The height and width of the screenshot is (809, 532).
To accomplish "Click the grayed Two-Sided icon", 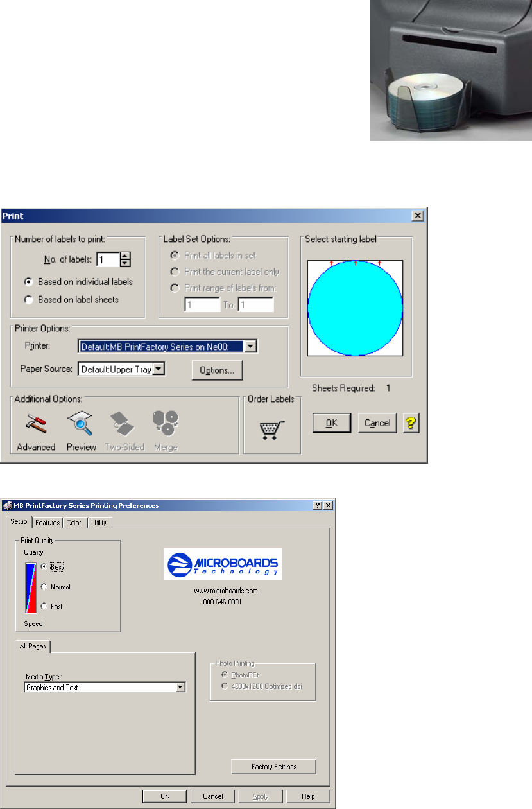I will [x=123, y=423].
